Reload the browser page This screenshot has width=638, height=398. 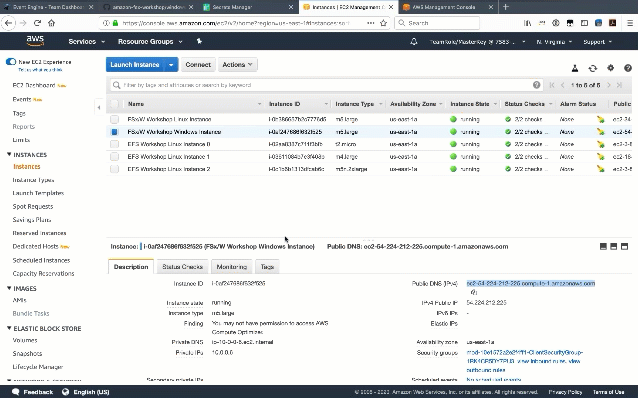coord(37,23)
